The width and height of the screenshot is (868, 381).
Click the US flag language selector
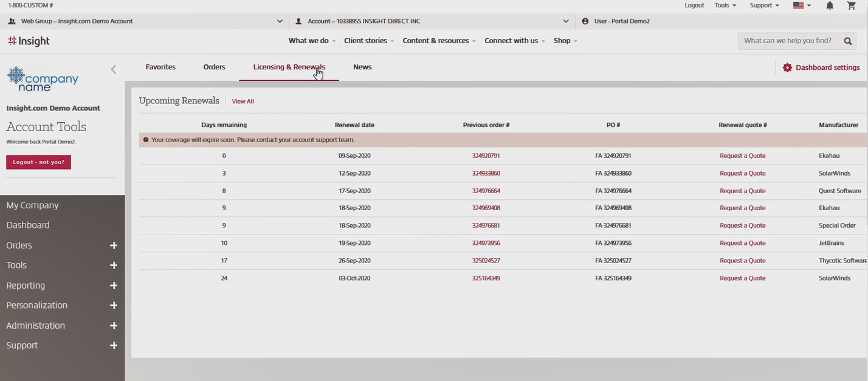[x=802, y=5]
